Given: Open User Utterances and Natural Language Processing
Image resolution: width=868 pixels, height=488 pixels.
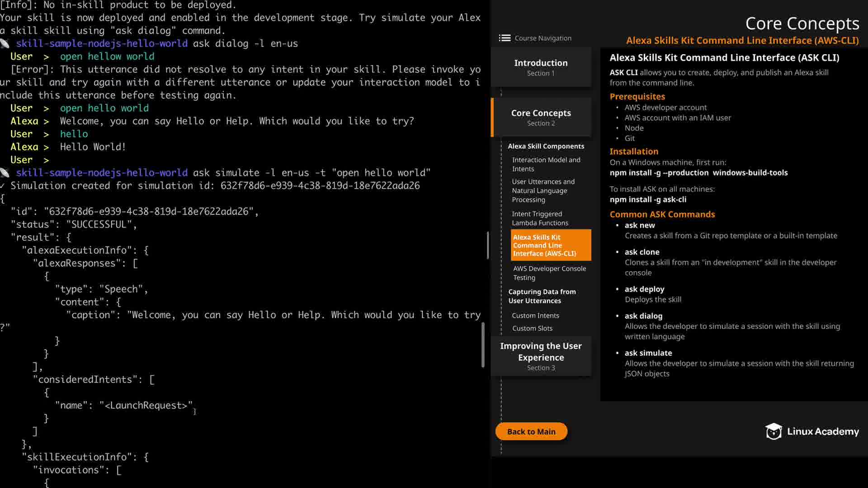Looking at the screenshot, I should [543, 191].
